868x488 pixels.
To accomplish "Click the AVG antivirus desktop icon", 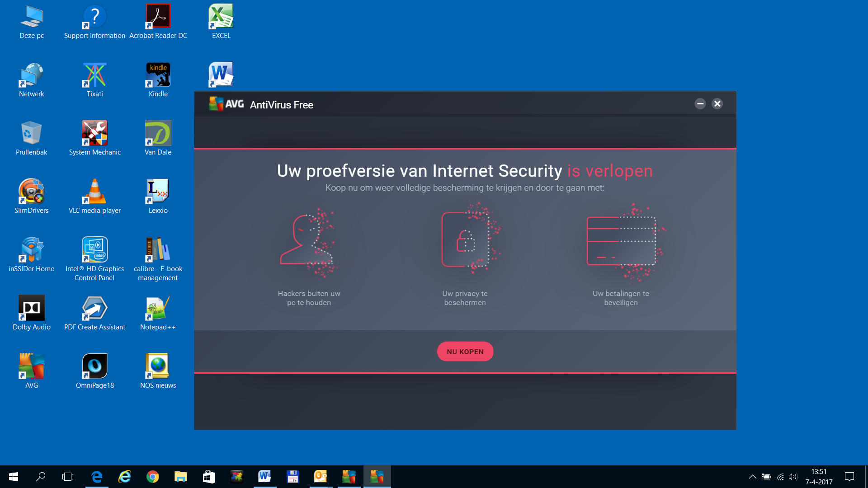I will pos(31,366).
